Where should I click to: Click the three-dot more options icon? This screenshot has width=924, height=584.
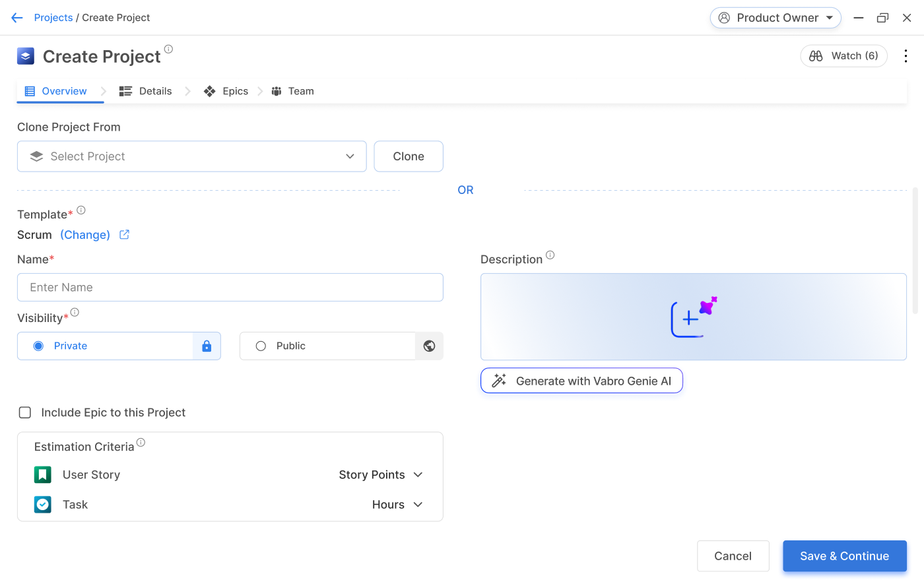906,56
